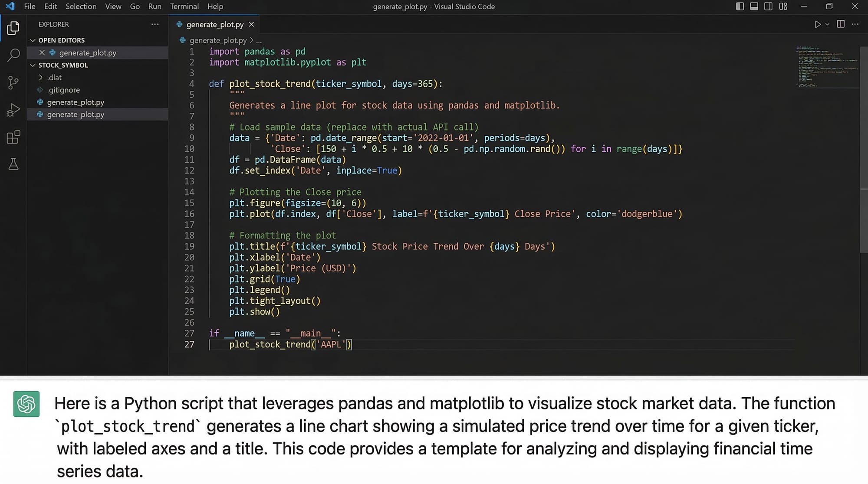Run Python file with play button
This screenshot has width=868, height=484.
pyautogui.click(x=817, y=24)
